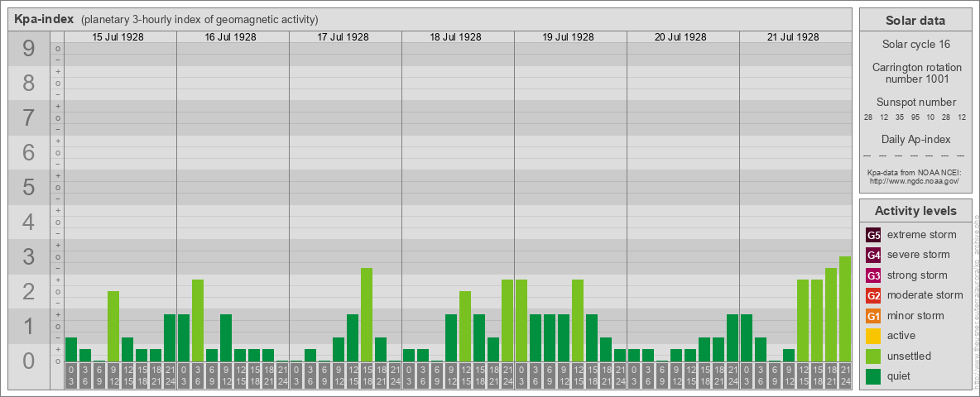Viewport: 980px width, 397px height.
Task: Click the tallest 21–24 bar on 21 Jul
Action: click(x=845, y=309)
